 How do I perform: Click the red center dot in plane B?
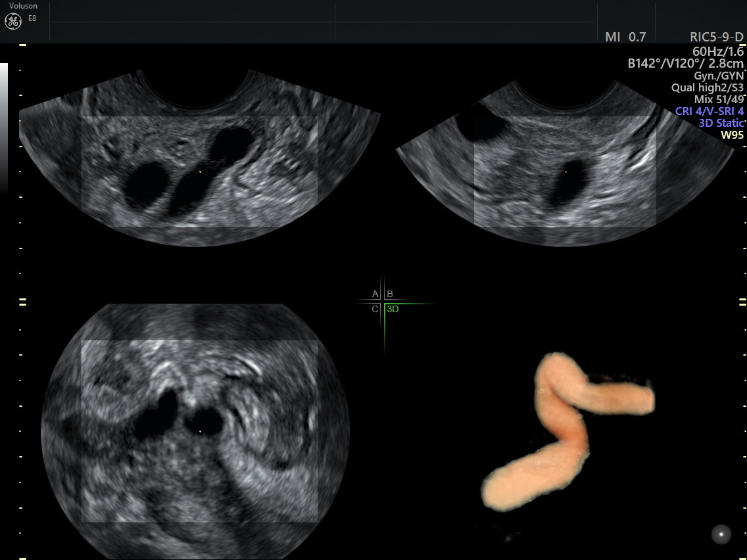coord(565,172)
